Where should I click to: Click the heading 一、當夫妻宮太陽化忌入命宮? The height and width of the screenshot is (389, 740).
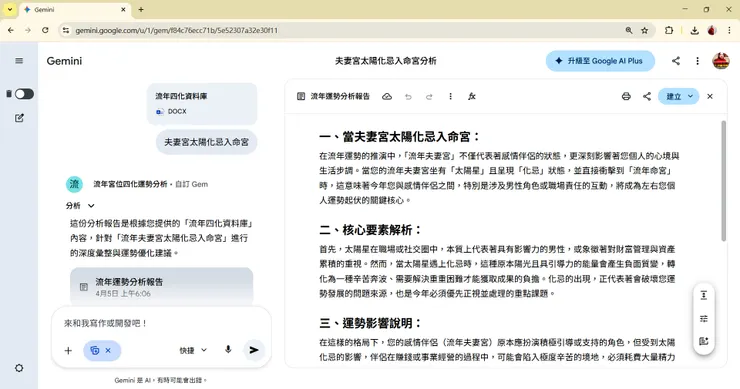coord(400,137)
